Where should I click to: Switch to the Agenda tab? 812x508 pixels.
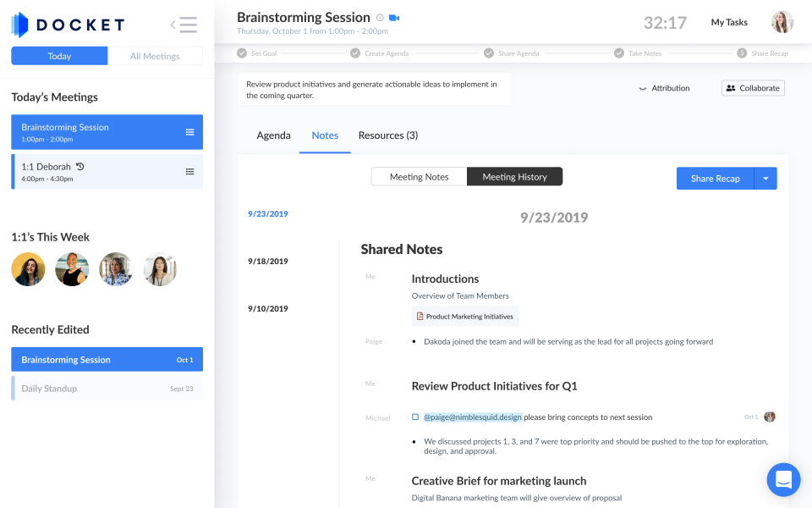pyautogui.click(x=273, y=135)
